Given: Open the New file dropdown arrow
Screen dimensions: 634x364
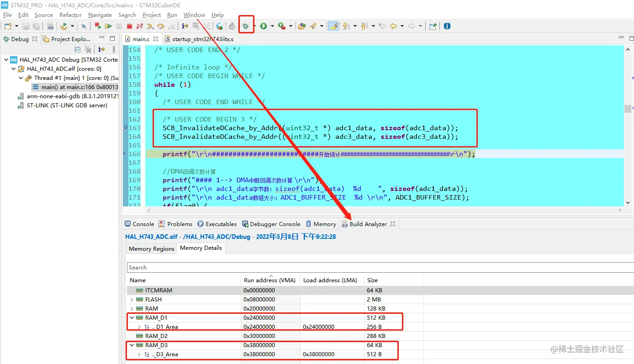Looking at the screenshot, I should click(16, 26).
